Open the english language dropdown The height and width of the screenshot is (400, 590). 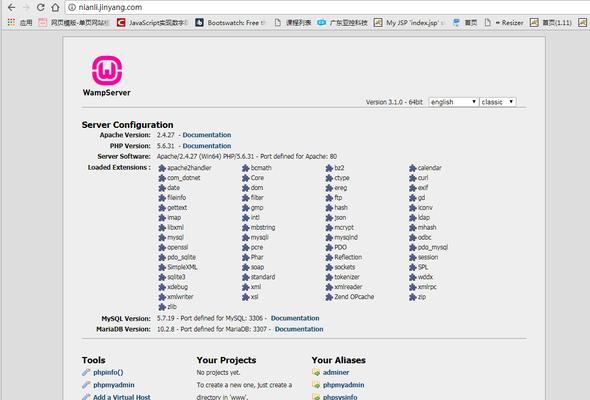click(453, 102)
